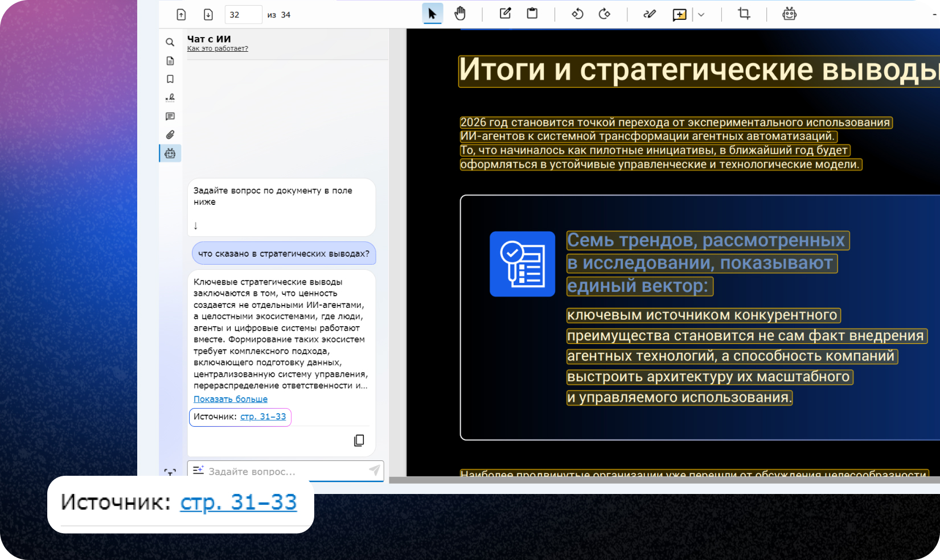Go to the previous page with the up arrow
The height and width of the screenshot is (560, 940).
[182, 13]
